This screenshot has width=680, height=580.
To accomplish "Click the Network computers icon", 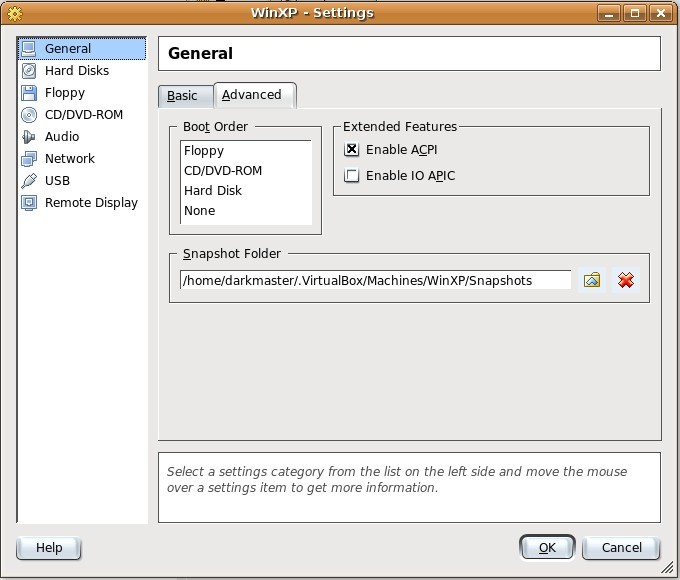I will (29, 159).
